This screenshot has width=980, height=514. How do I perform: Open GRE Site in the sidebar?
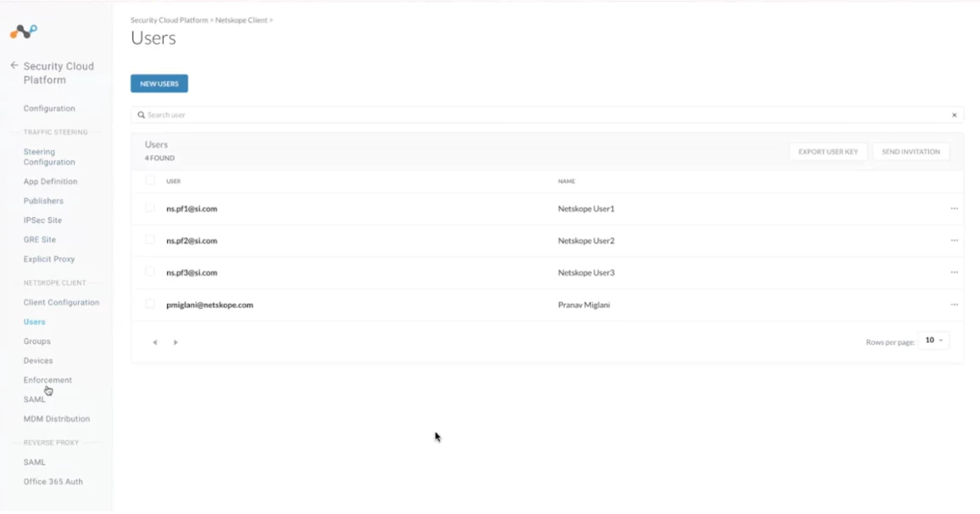40,240
